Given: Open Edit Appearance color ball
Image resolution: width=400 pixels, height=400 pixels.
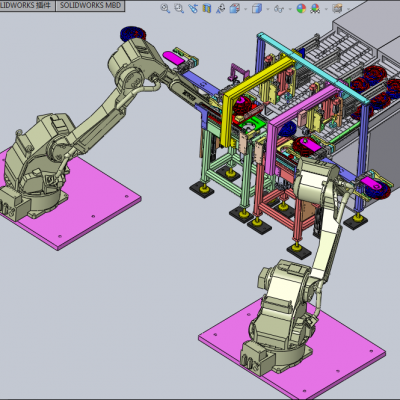Looking at the screenshot, I should pyautogui.click(x=301, y=8).
